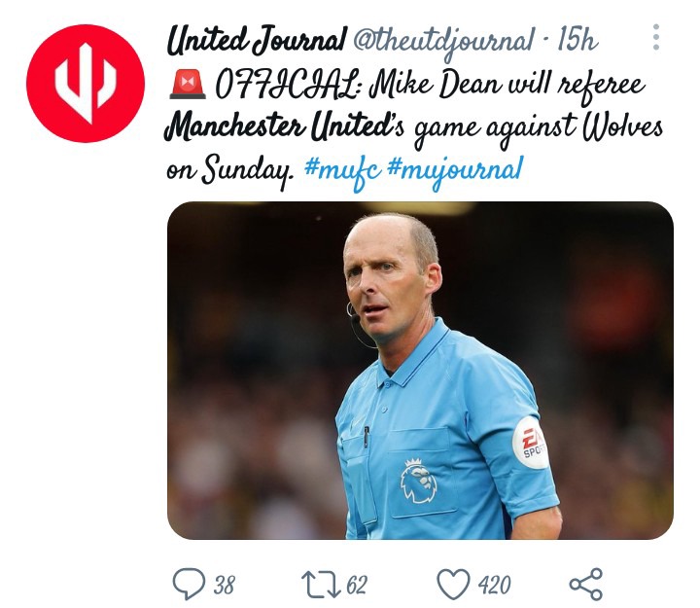700x608 pixels.
Task: Enlarge the Mike Dean referee photo
Action: (x=420, y=371)
